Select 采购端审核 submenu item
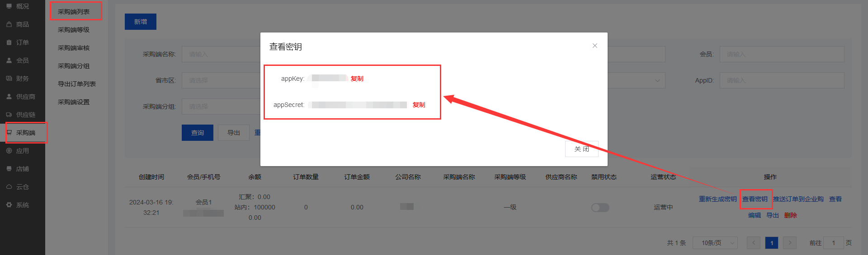 coord(74,48)
